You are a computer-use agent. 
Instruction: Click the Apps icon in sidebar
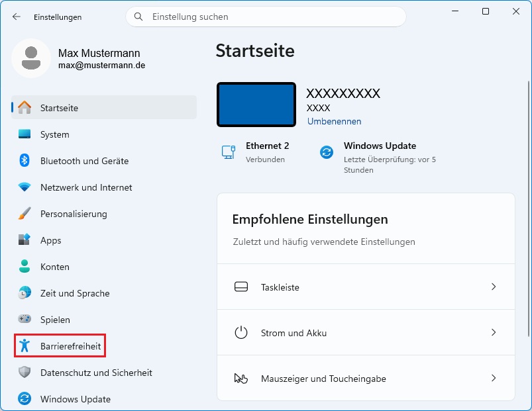pos(25,240)
